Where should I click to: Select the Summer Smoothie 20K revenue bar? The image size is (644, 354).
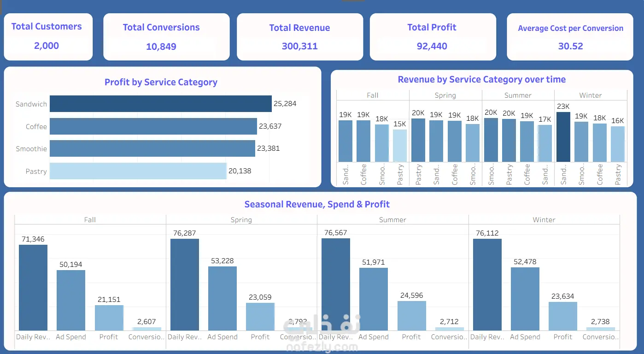(491, 140)
